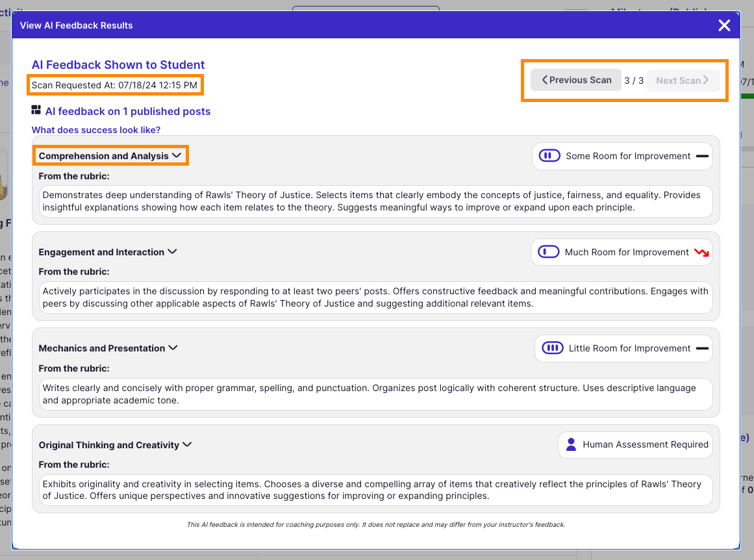754x560 pixels.
Task: Click the red downward trend arrow icon
Action: tap(701, 252)
